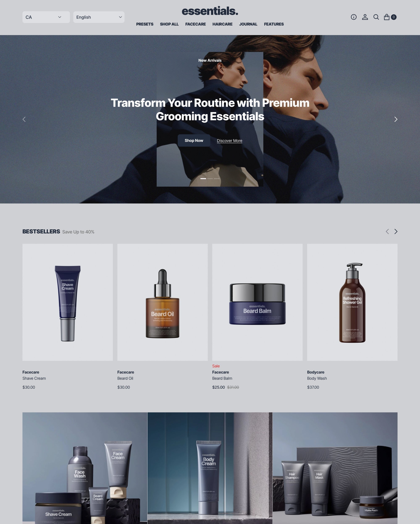This screenshot has width=420, height=524.
Task: Select the HAIRCARE navigation menu item
Action: pyautogui.click(x=222, y=24)
